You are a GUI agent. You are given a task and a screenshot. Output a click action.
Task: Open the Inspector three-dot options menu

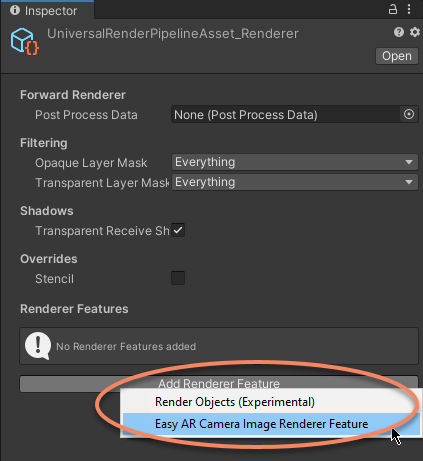coord(409,9)
